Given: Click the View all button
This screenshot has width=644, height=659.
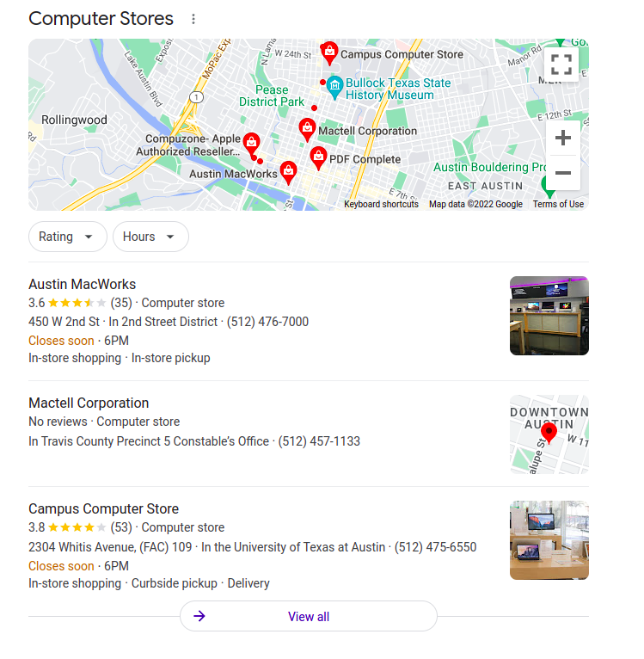Looking at the screenshot, I should 309,616.
